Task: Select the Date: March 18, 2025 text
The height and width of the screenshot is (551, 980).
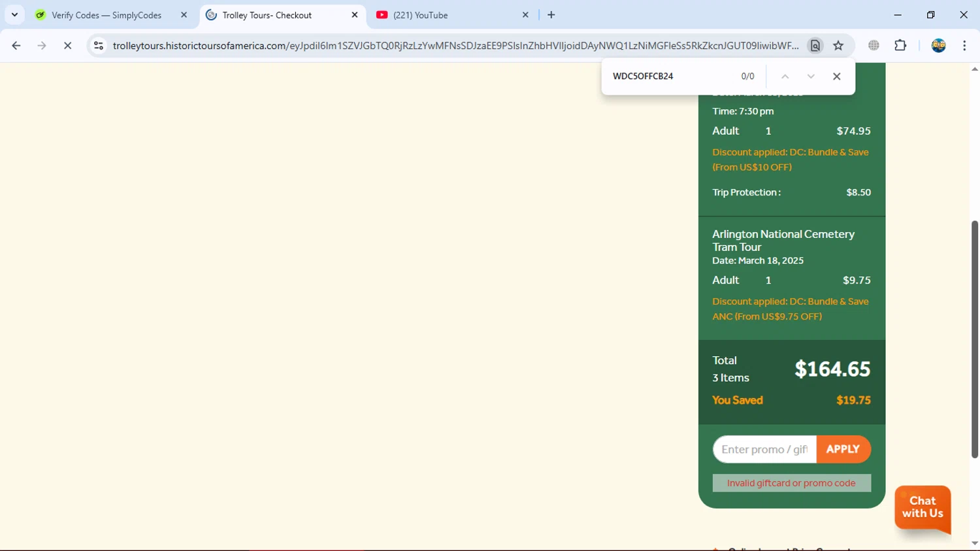Action: pos(758,261)
